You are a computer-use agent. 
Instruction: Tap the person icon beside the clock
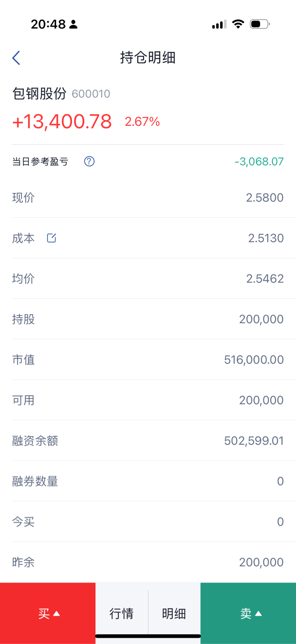pos(73,24)
